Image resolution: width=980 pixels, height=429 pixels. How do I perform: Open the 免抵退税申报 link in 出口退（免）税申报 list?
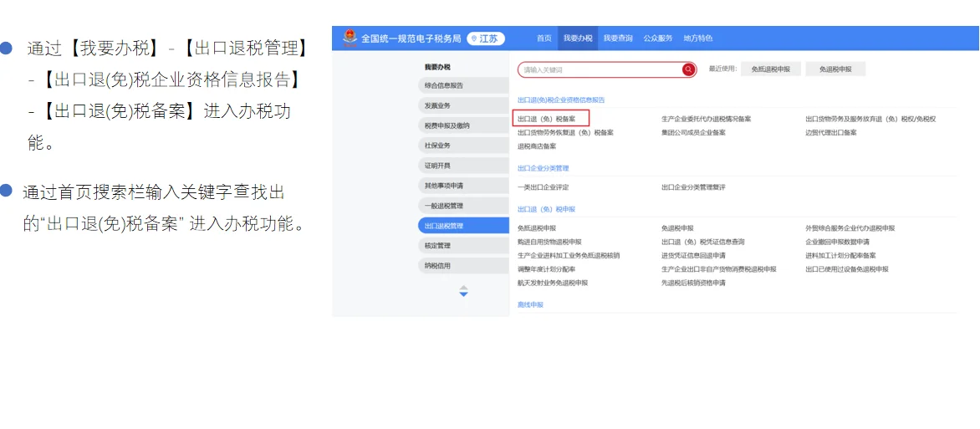click(x=537, y=228)
